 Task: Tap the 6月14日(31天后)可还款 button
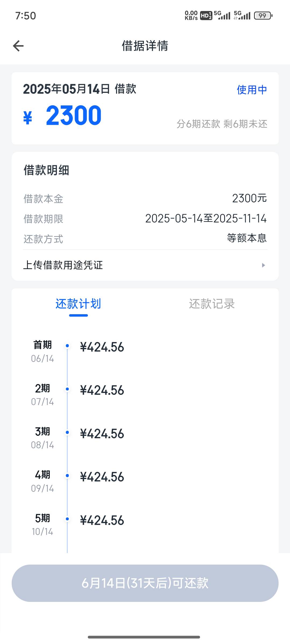[x=145, y=583]
